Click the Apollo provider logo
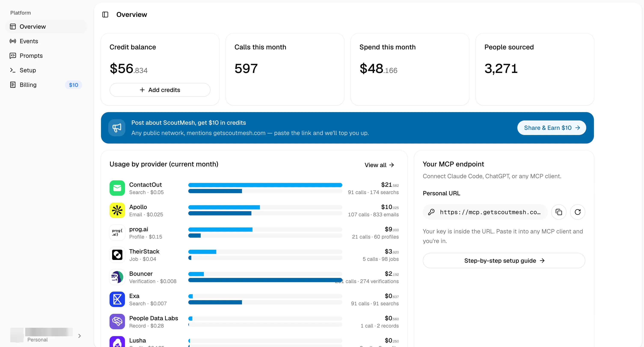The image size is (644, 347). pyautogui.click(x=117, y=210)
